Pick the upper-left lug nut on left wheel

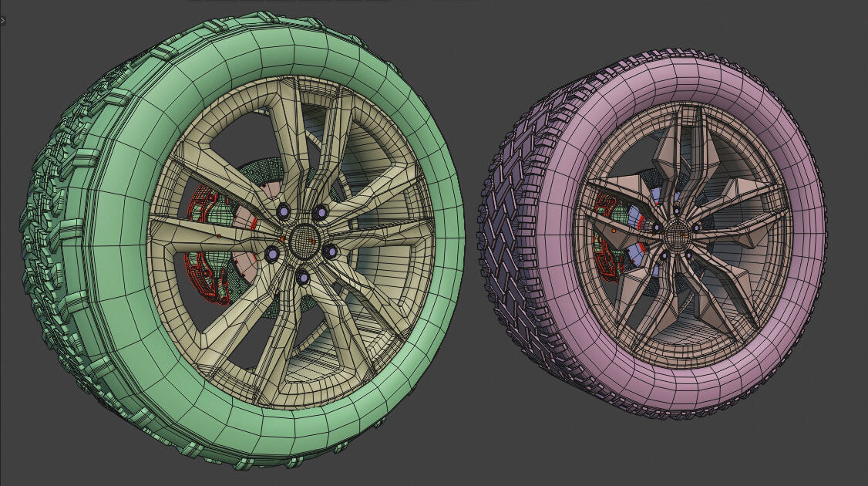tap(283, 211)
